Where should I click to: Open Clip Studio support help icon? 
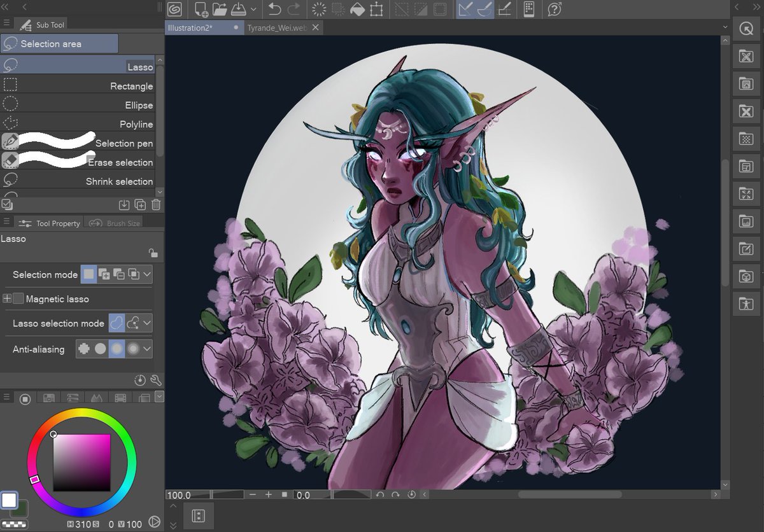point(554,10)
